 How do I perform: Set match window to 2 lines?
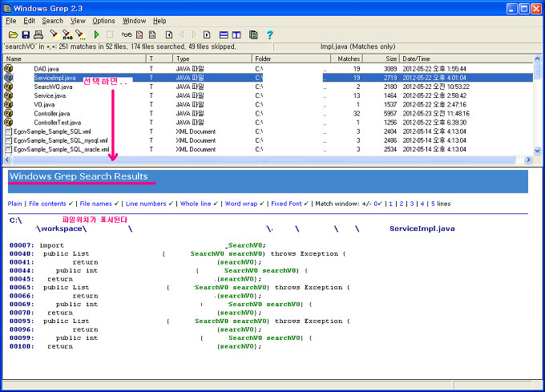(402, 204)
